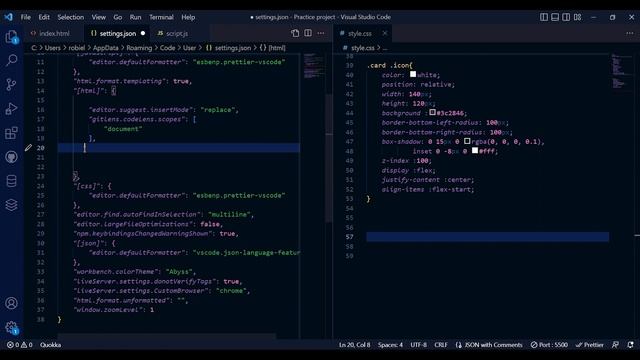Open the Terminal menu
This screenshot has height=360, width=640.
point(161,17)
